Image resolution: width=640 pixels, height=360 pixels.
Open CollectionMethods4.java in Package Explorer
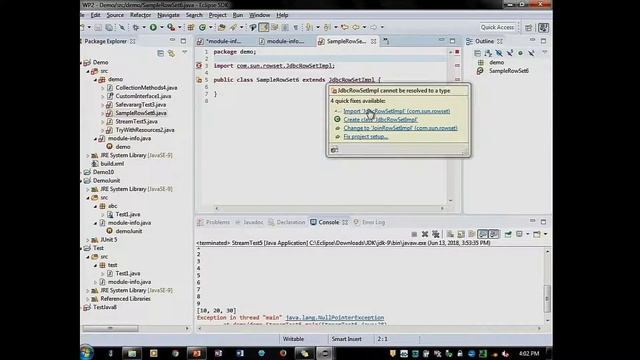[x=146, y=88]
